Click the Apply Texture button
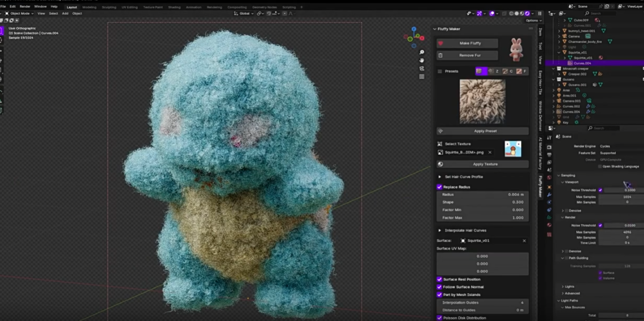This screenshot has height=321, width=644. [483, 164]
